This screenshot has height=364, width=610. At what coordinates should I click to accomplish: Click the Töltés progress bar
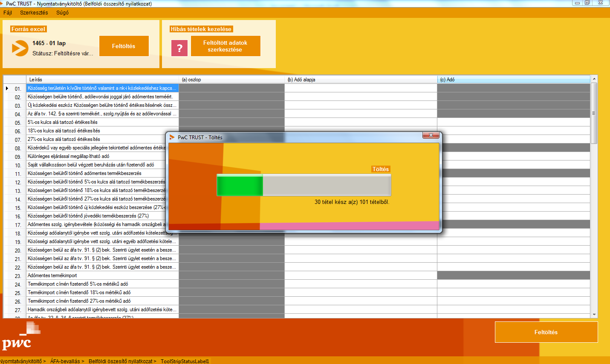pos(304,185)
